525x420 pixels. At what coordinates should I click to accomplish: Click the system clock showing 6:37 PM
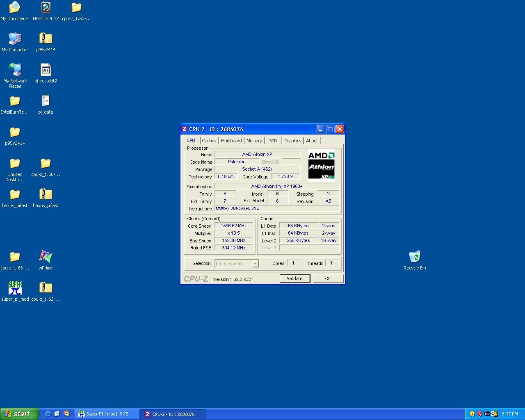click(509, 414)
